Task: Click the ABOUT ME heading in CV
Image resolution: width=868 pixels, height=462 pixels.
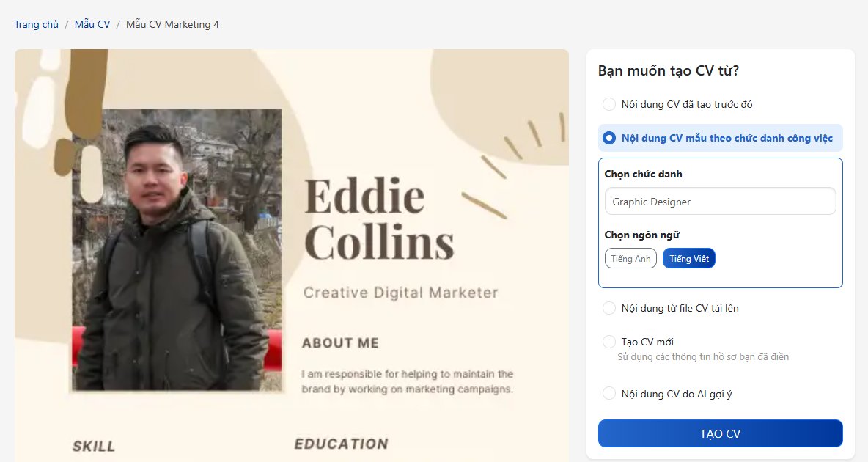Action: click(340, 343)
